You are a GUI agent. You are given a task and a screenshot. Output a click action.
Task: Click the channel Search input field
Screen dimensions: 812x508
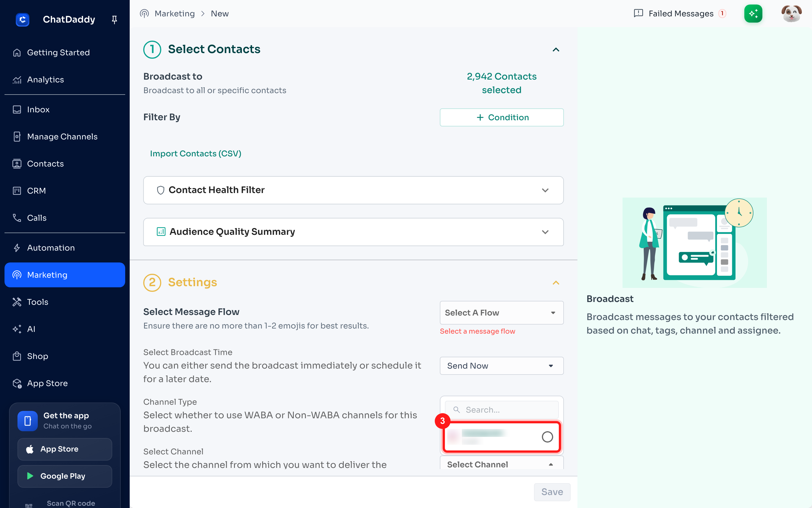click(502, 410)
